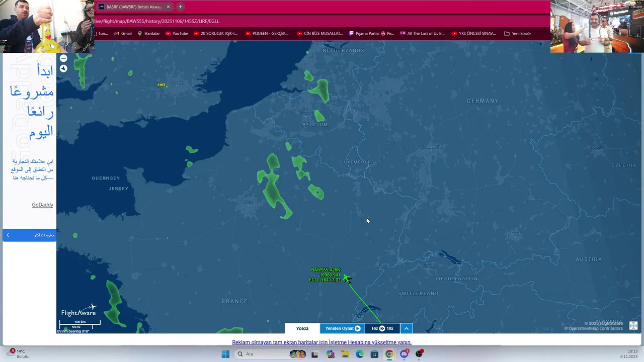
Task: Click the GoDaddy ad link
Action: (x=42, y=205)
